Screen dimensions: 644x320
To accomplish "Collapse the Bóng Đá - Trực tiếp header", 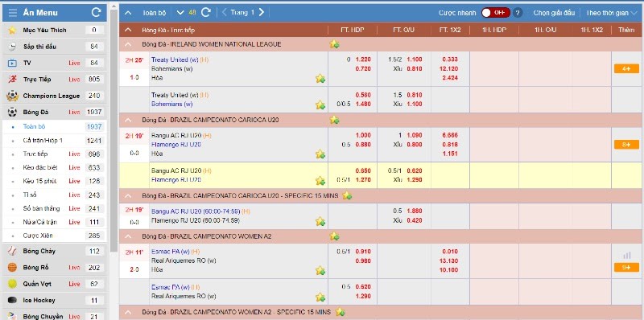I will click(x=128, y=30).
